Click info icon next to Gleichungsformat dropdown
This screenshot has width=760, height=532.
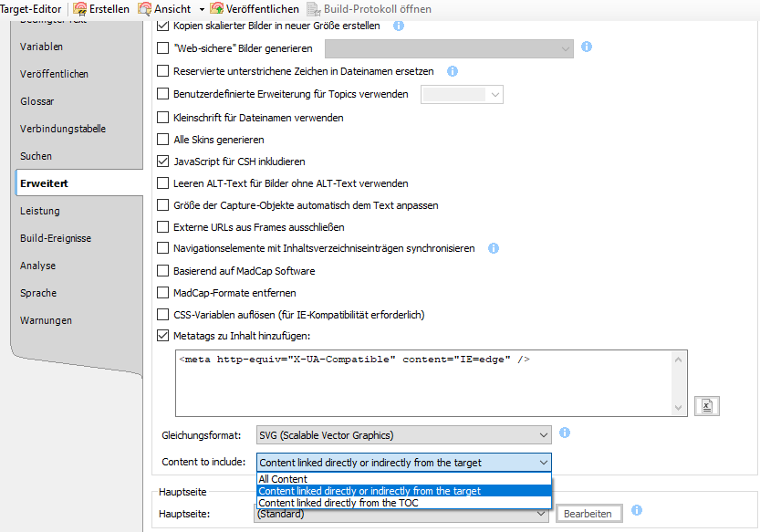[x=565, y=433]
